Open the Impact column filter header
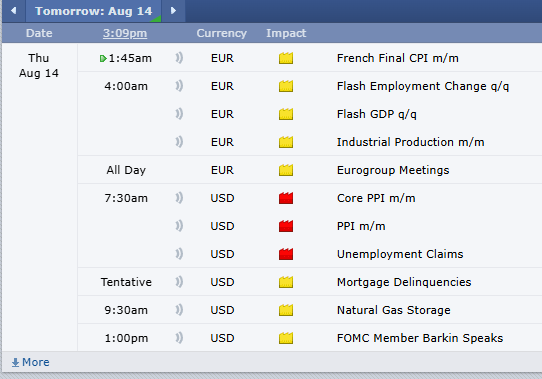The width and height of the screenshot is (542, 379). click(x=286, y=33)
